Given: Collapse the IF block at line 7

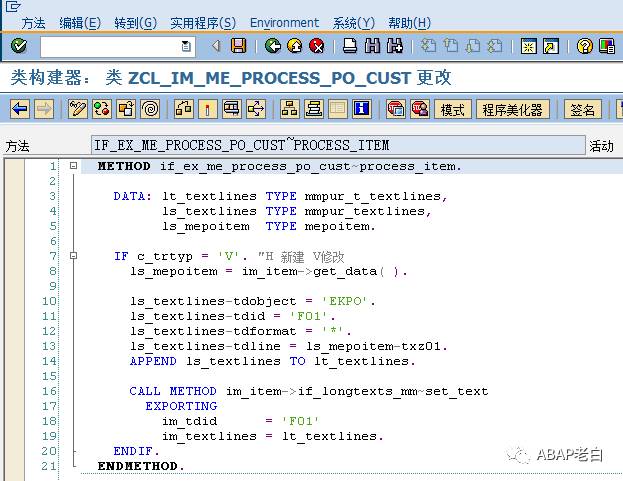Looking at the screenshot, I should click(73, 255).
